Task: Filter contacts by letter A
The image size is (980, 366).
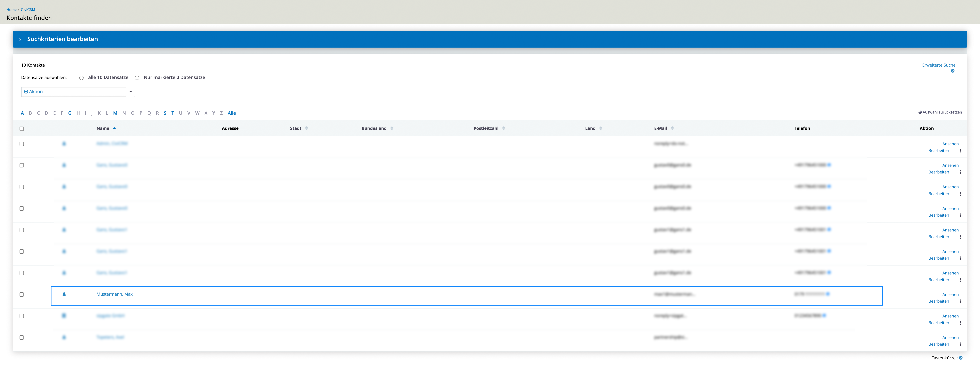Action: click(22, 113)
